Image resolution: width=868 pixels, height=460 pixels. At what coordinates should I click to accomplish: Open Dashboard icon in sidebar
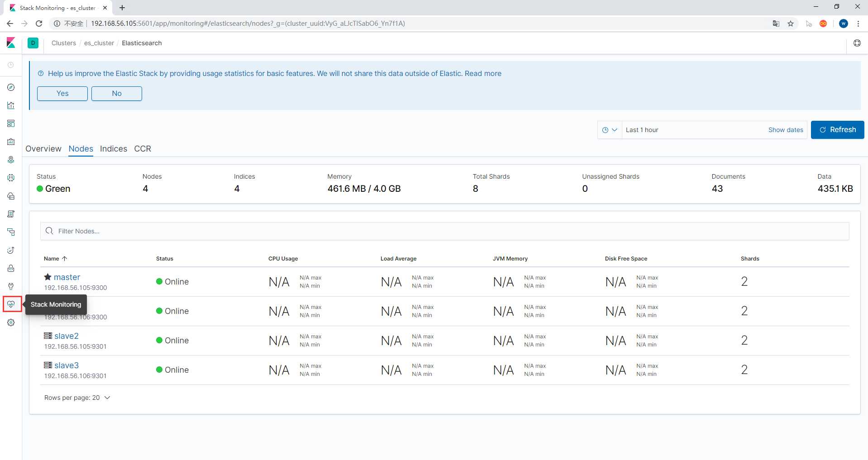point(11,123)
